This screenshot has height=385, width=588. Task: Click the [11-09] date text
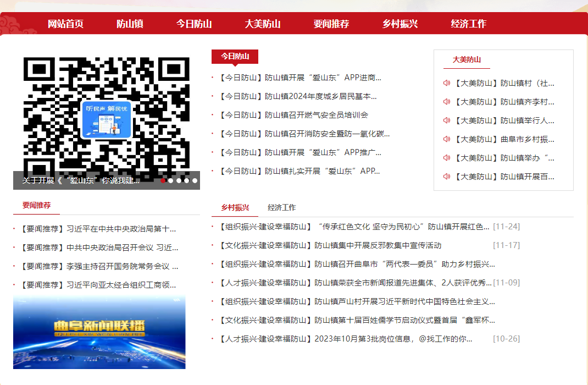[506, 283]
